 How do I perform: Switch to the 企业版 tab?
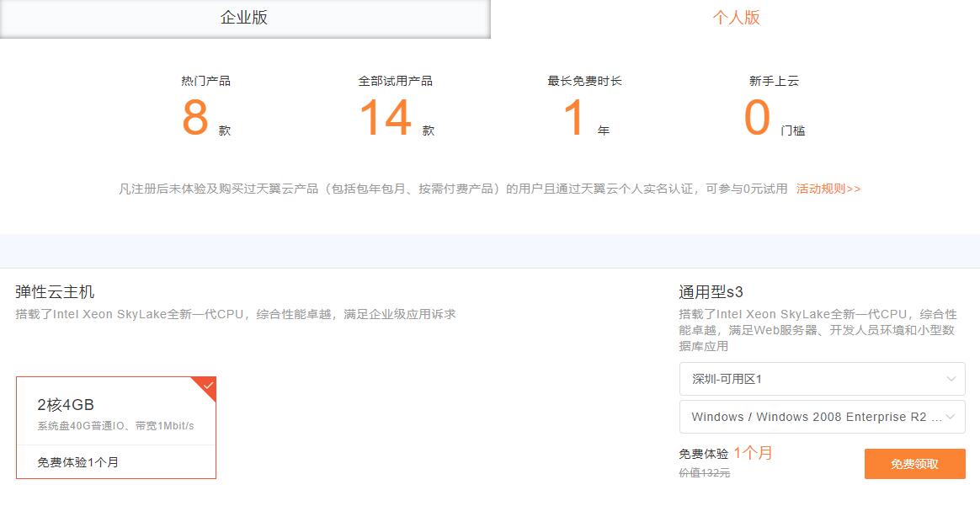click(x=244, y=17)
